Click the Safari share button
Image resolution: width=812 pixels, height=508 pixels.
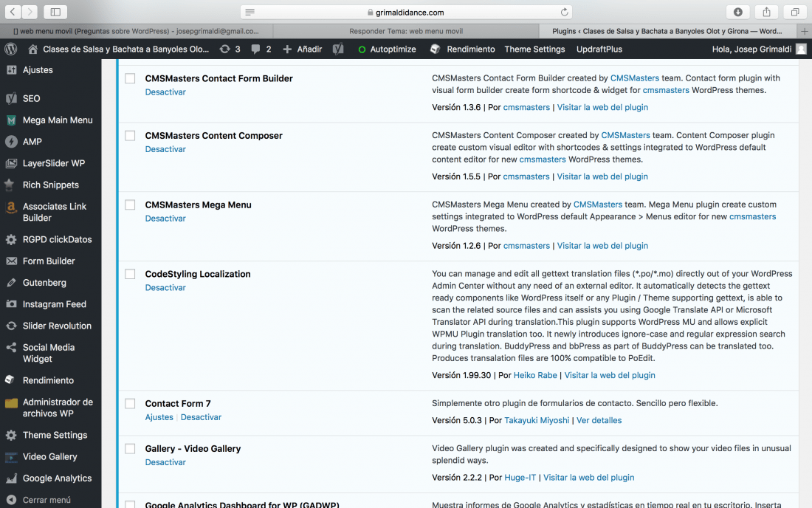(x=766, y=12)
